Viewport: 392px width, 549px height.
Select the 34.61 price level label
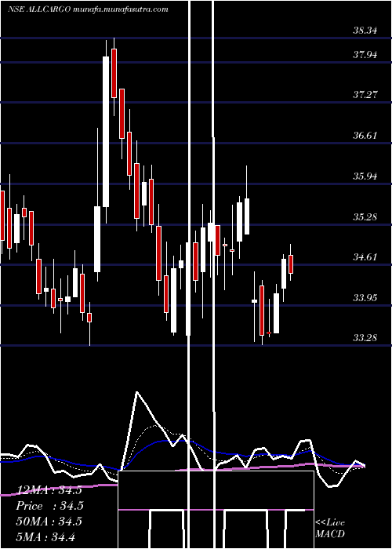pos(365,257)
